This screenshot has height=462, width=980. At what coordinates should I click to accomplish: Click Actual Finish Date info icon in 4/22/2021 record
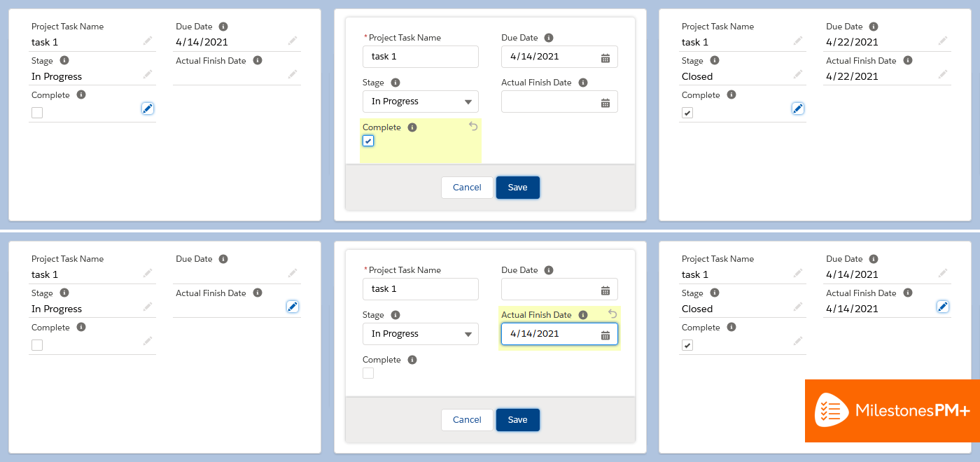pos(908,61)
